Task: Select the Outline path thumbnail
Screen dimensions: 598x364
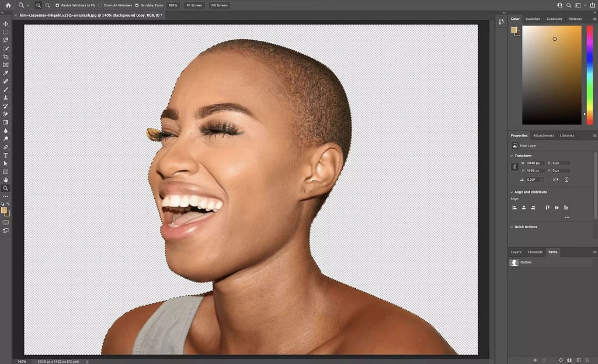Action: tap(513, 262)
